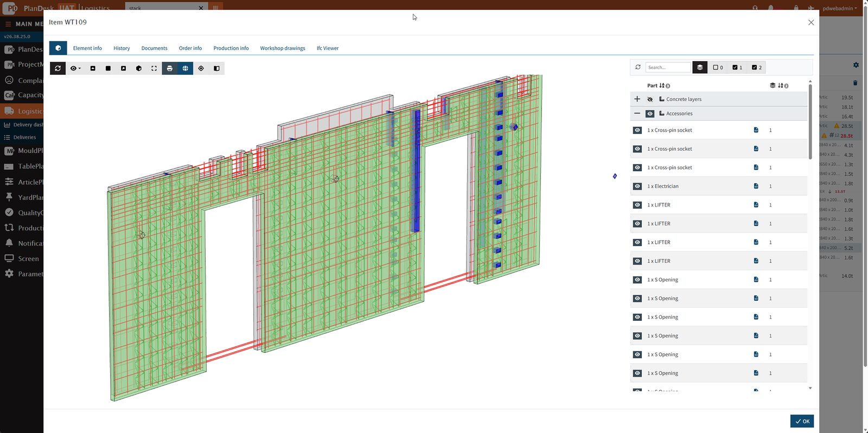Open the Documents tab
Viewport: 868px width, 433px height.
(155, 48)
